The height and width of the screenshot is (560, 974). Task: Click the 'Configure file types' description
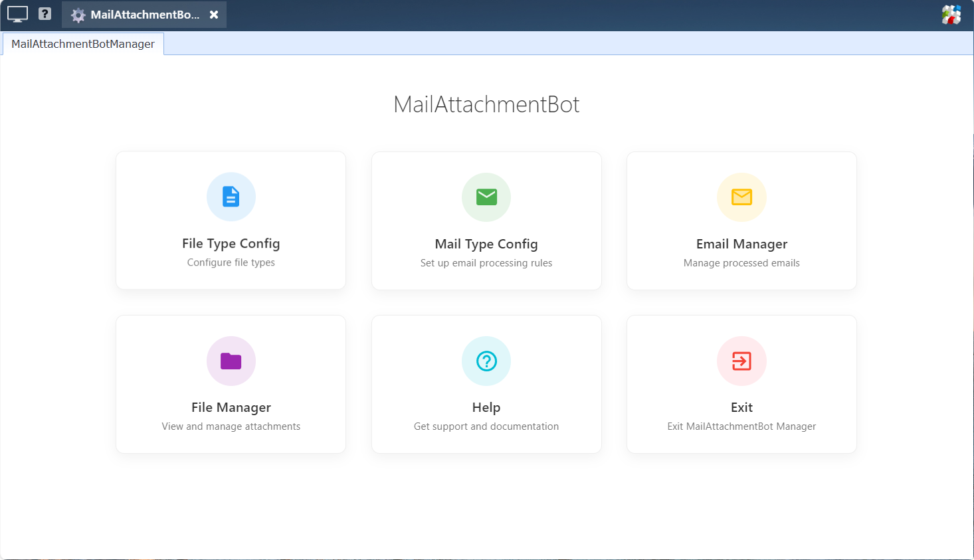231,262
